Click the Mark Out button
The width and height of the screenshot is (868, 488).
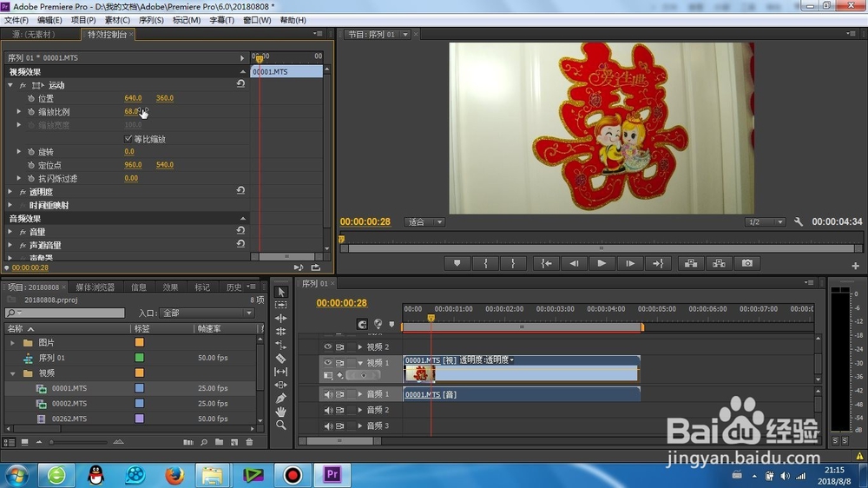click(513, 264)
